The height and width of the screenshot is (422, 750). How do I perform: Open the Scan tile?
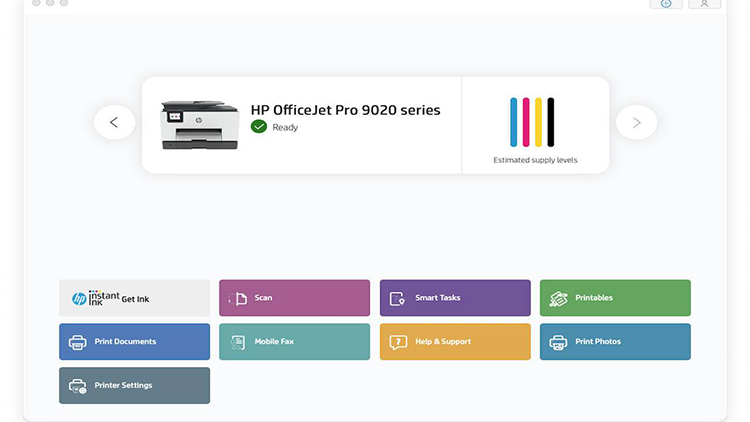coord(294,298)
